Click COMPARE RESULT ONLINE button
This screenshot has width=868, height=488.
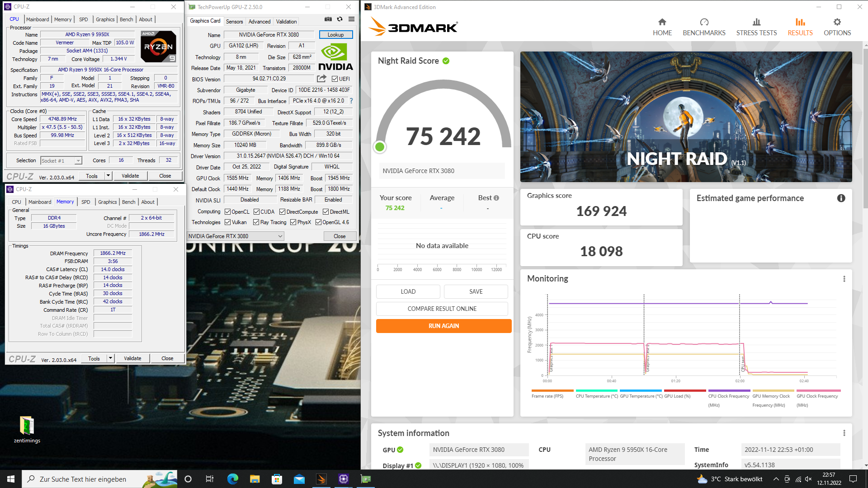[442, 309]
